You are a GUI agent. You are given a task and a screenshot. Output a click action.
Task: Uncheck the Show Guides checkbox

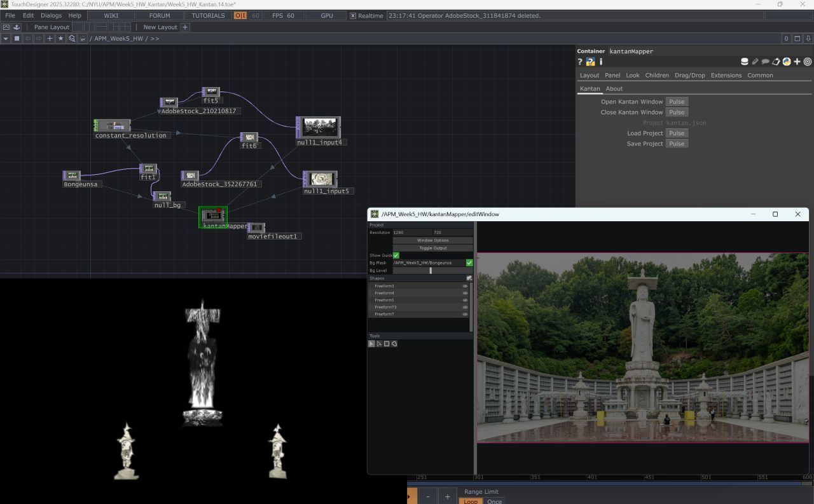[396, 255]
